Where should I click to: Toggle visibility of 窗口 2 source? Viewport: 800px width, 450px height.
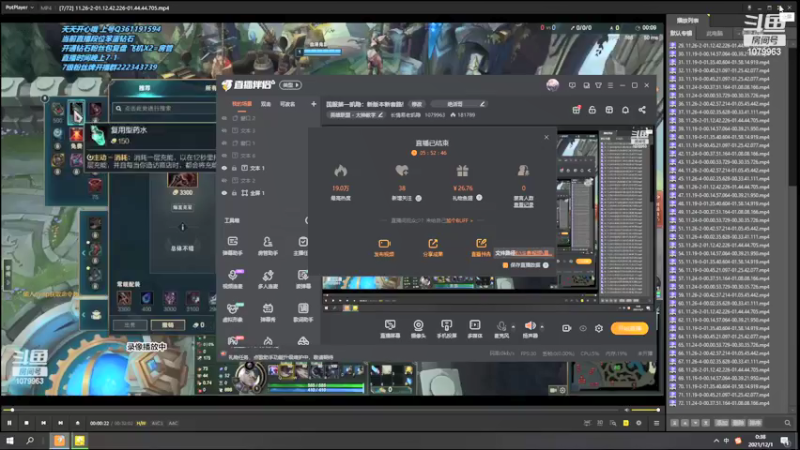pyautogui.click(x=224, y=118)
